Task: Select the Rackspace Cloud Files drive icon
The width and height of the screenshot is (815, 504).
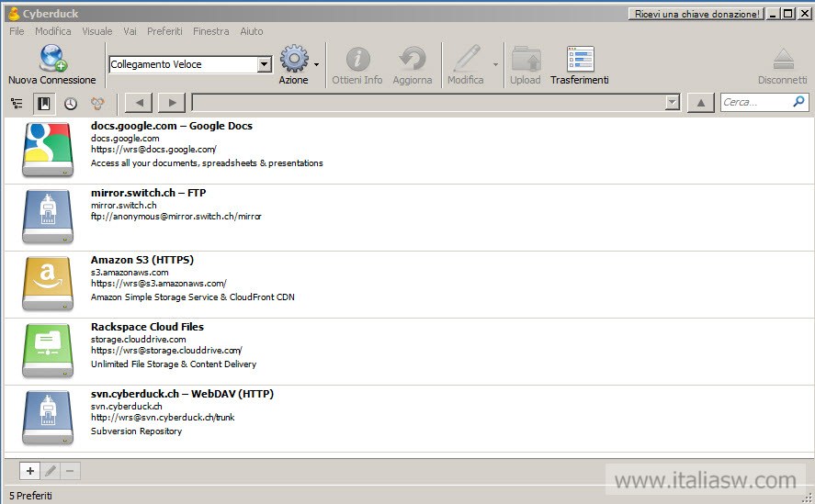Action: (x=48, y=352)
